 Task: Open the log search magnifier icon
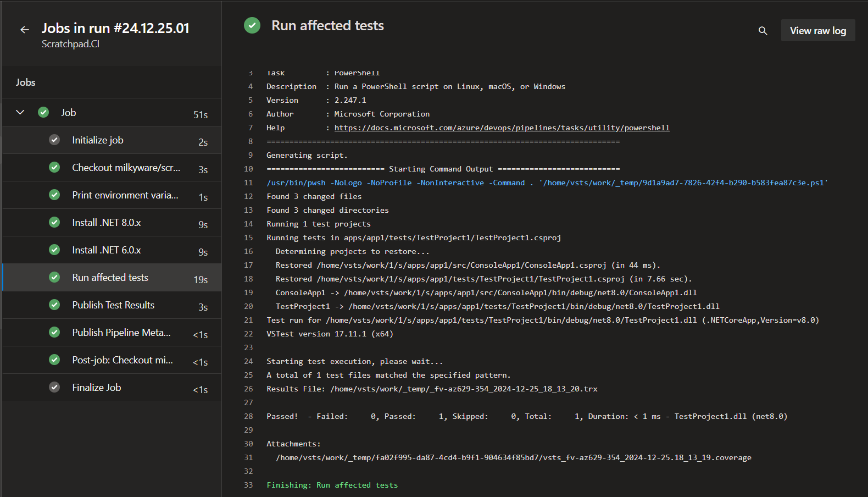pyautogui.click(x=763, y=31)
